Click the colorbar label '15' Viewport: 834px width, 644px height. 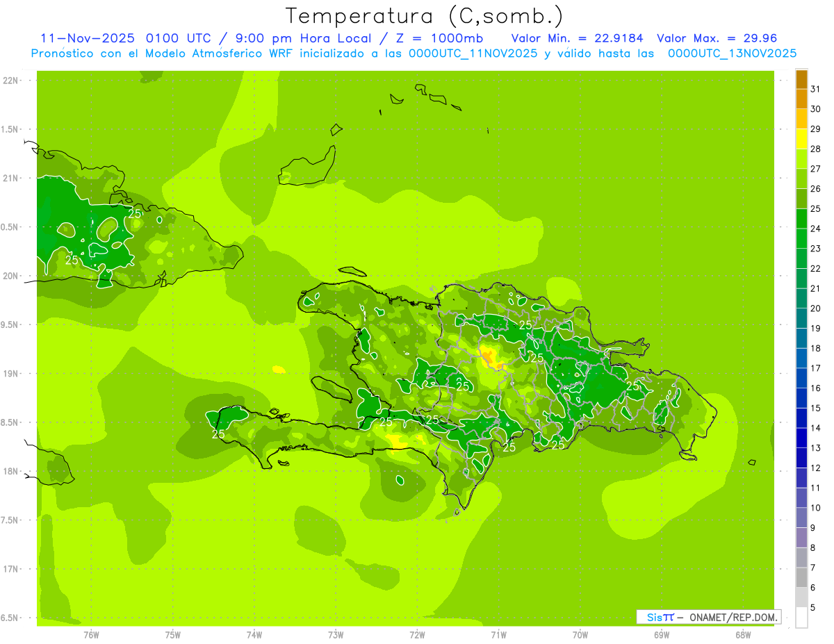(x=815, y=408)
